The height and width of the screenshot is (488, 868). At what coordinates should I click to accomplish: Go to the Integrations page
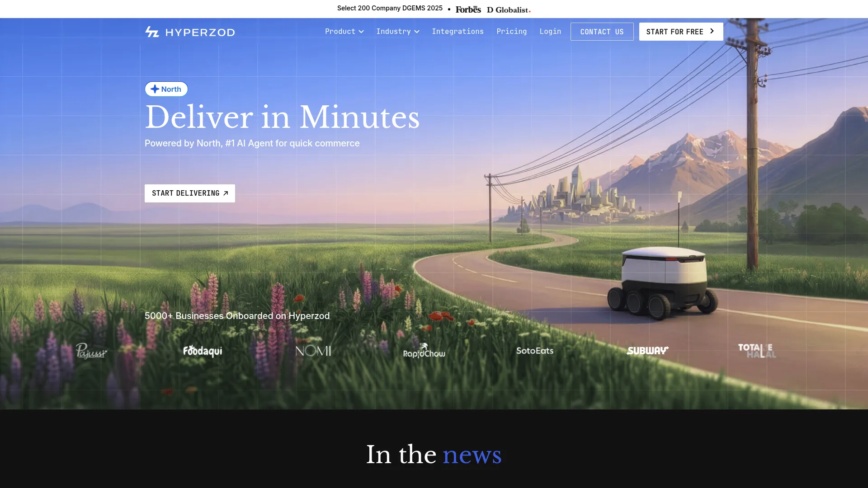pyautogui.click(x=458, y=32)
